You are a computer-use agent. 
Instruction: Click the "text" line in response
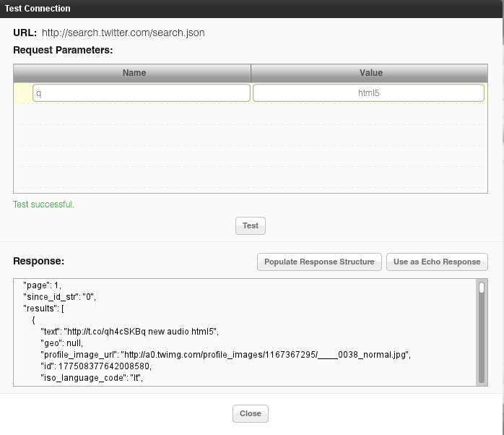point(129,331)
